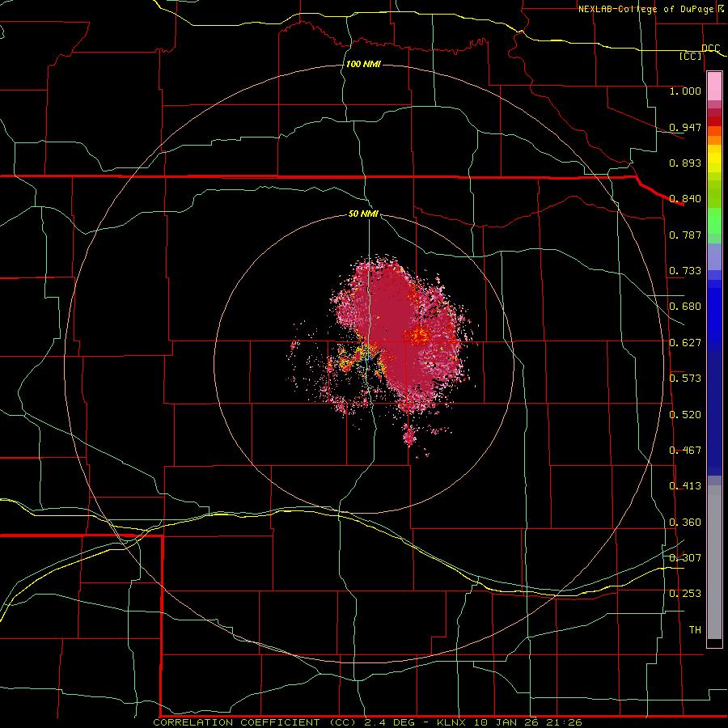Click the 0.467 legend value
728x728 pixels.
point(685,450)
